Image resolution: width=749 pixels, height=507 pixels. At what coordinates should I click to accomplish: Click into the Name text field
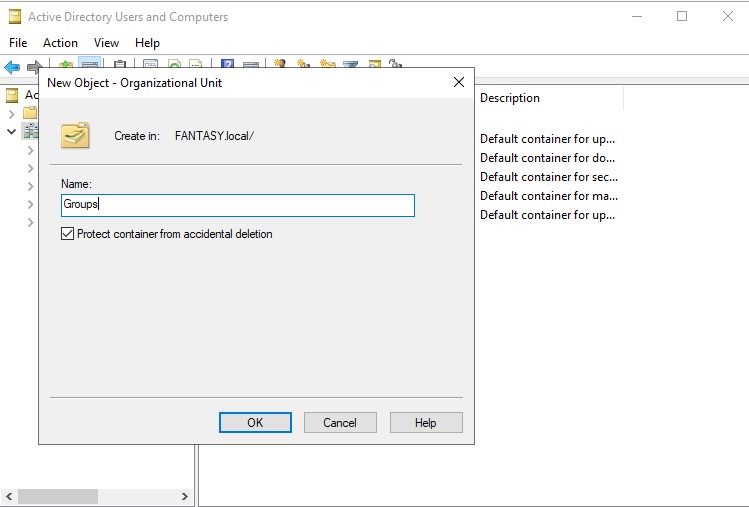[238, 205]
